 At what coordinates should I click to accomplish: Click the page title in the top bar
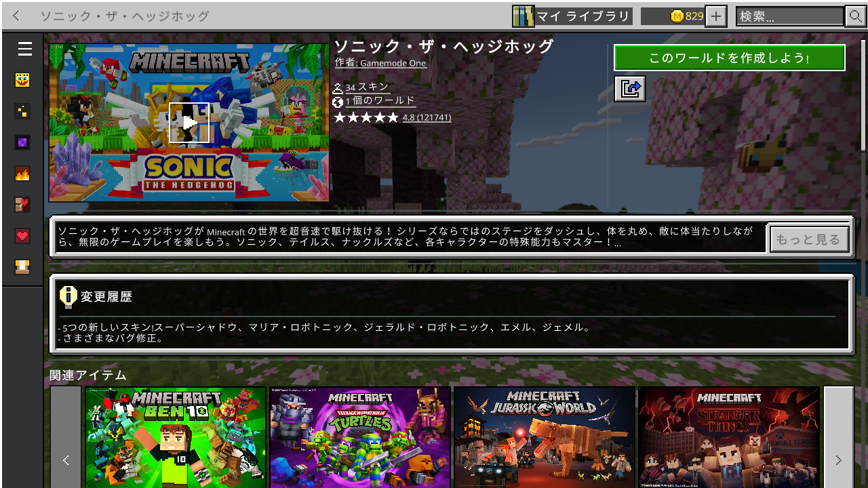click(125, 16)
